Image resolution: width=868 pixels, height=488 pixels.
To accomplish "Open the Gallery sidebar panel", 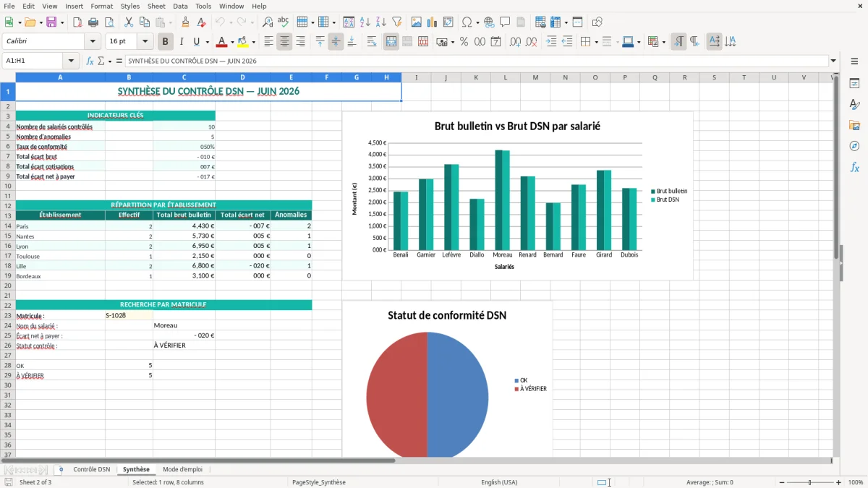I will [854, 126].
